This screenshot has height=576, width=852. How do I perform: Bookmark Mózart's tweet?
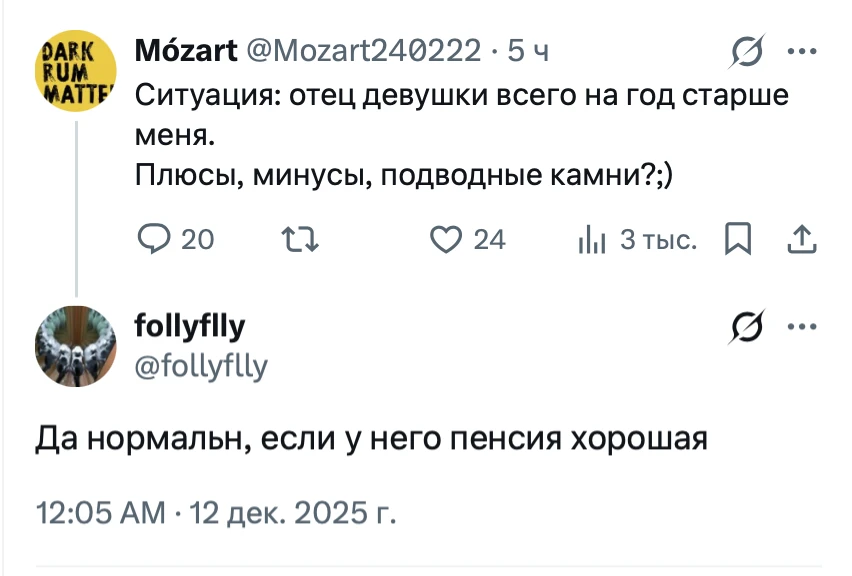coord(737,239)
